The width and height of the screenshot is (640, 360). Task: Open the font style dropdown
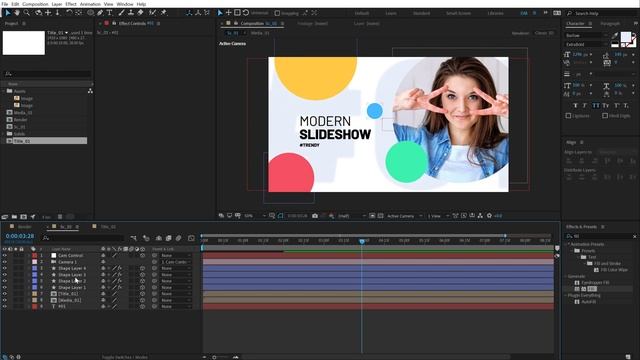point(586,44)
